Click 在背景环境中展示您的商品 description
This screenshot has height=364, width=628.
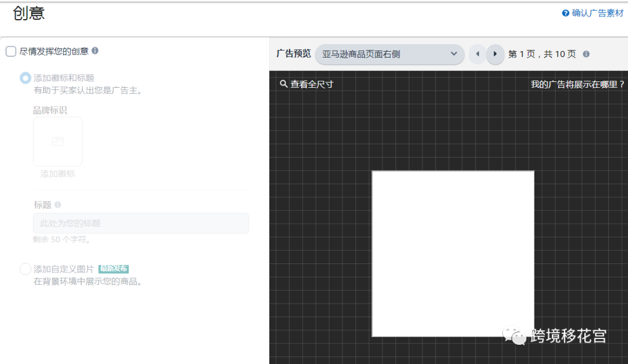coord(89,281)
